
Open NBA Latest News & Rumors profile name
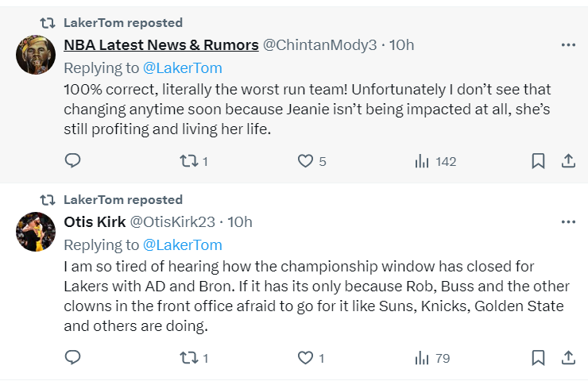(x=161, y=45)
